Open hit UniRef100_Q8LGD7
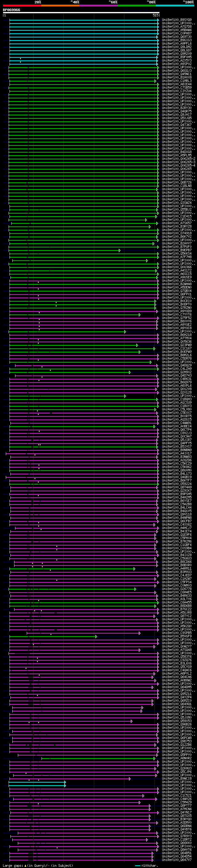This screenshot has width=197, height=868. [x=177, y=50]
